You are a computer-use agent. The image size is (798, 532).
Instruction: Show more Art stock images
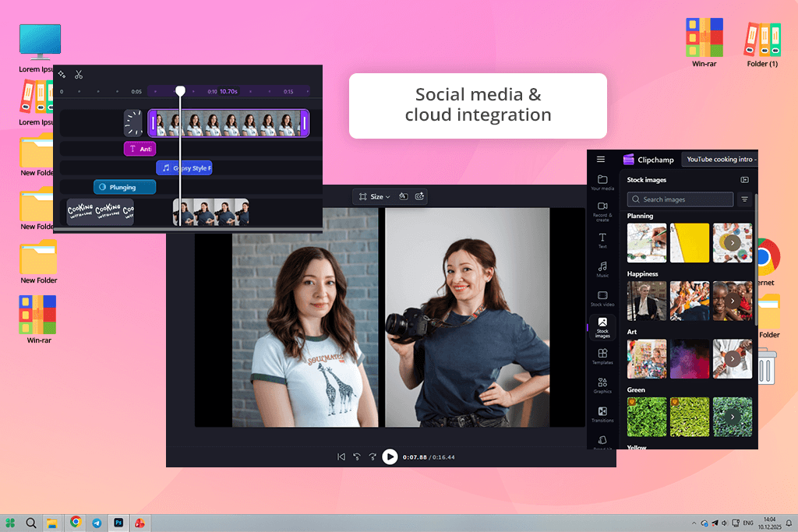point(733,358)
